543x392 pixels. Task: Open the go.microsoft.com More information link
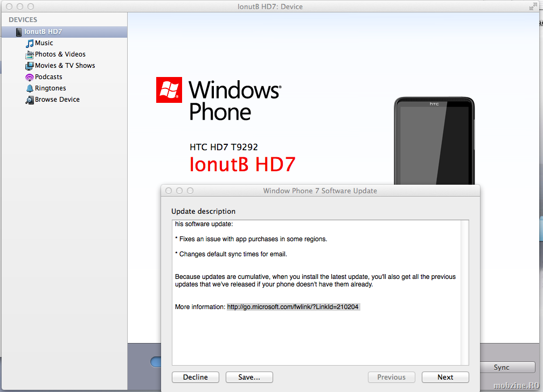coord(293,307)
